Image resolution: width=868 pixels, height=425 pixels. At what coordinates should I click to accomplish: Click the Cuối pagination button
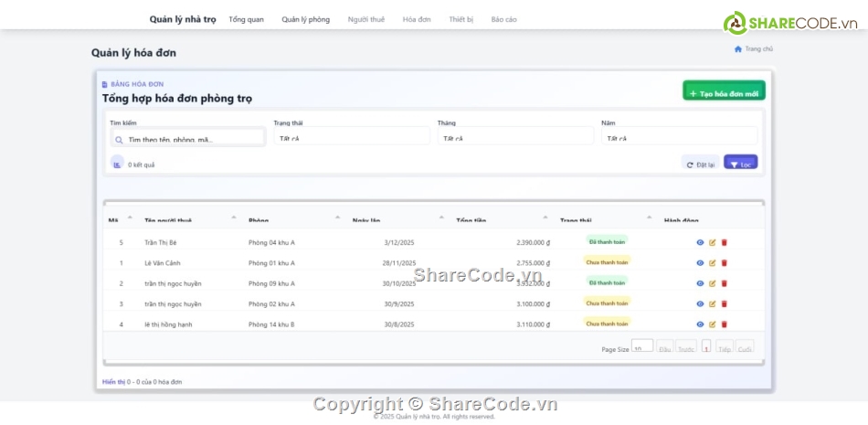pos(745,346)
